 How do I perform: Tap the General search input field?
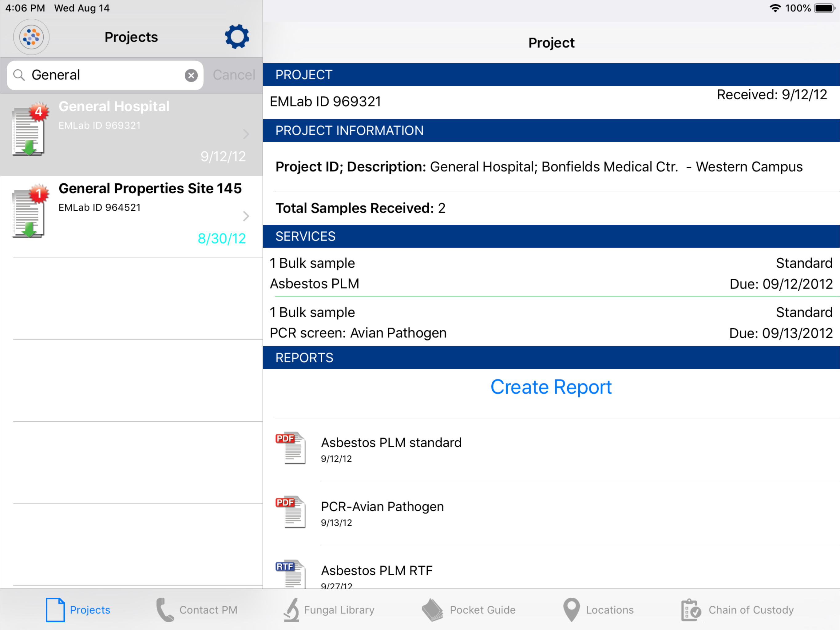105,75
